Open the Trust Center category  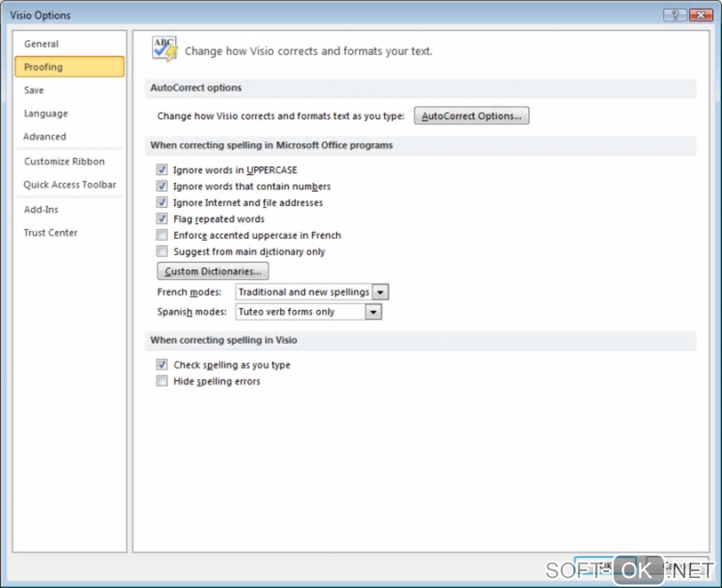(x=69, y=233)
